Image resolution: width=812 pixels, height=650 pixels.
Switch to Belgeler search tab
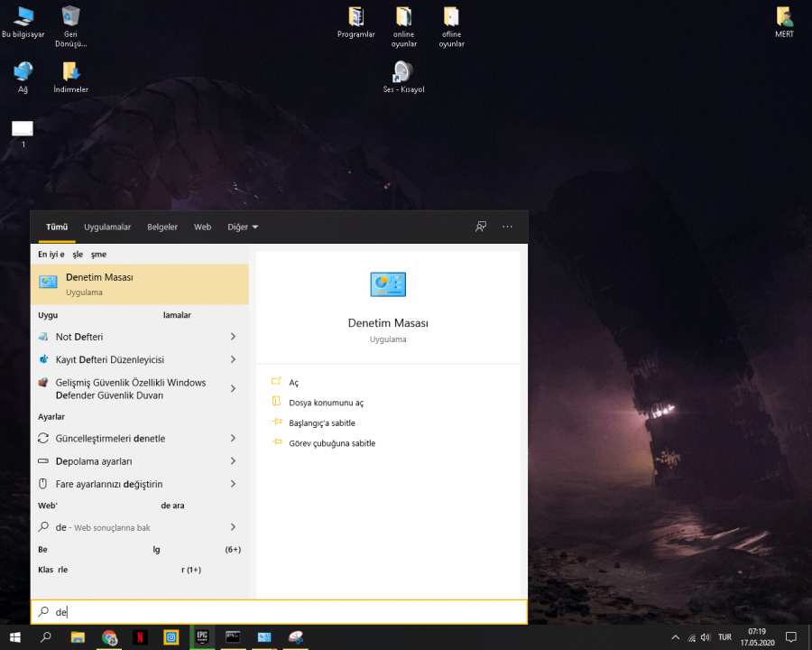pyautogui.click(x=162, y=227)
